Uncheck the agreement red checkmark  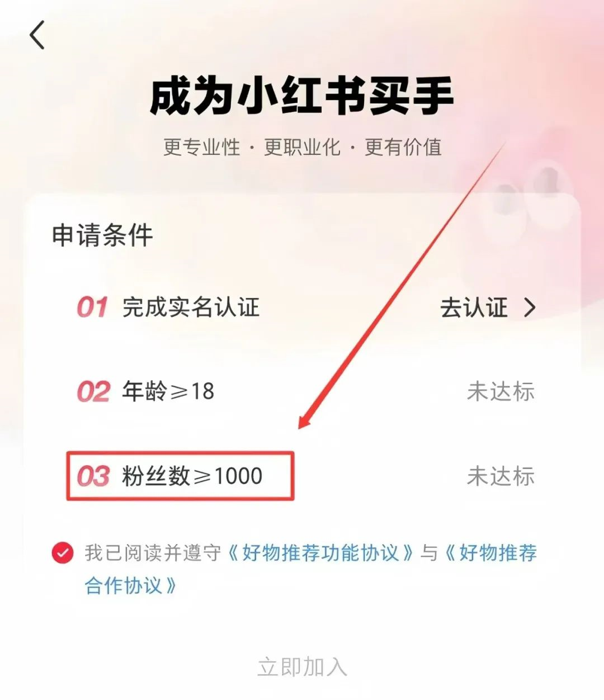tap(62, 553)
